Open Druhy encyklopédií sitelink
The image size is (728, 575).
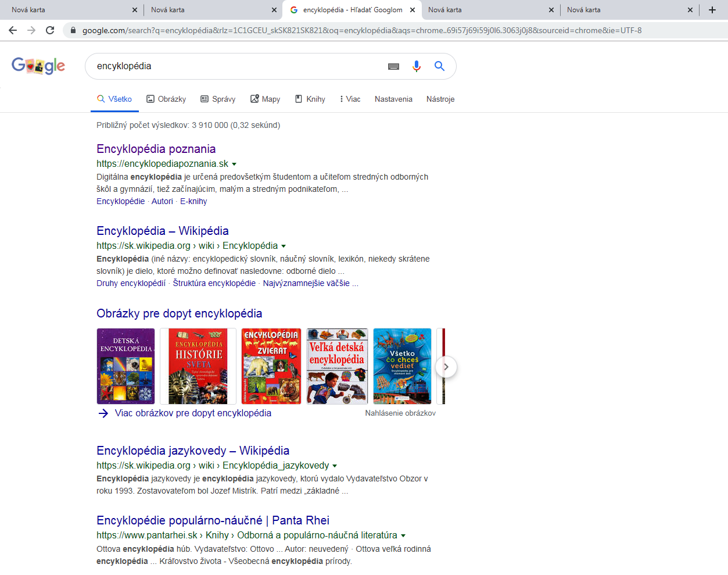131,283
